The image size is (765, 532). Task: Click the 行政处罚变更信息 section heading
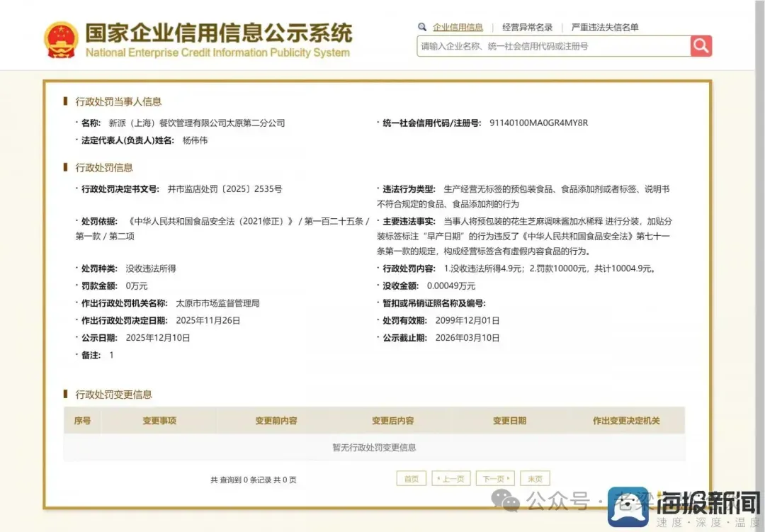pyautogui.click(x=113, y=395)
